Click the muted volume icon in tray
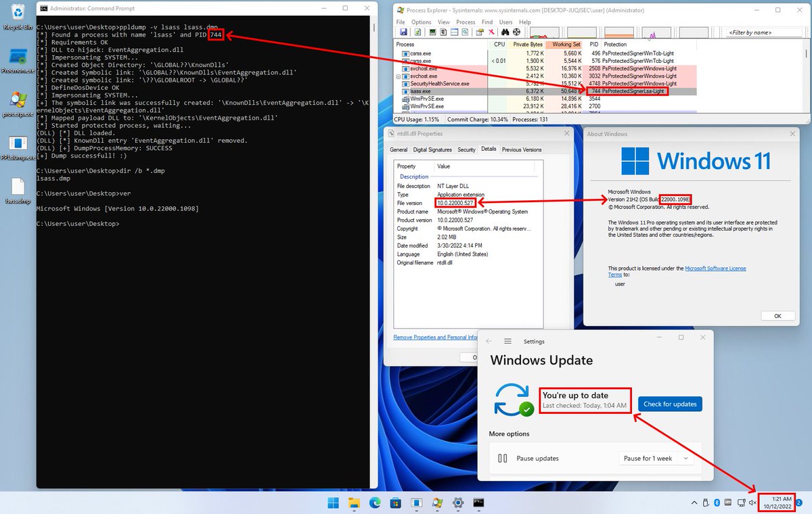This screenshot has width=812, height=514. point(752,503)
